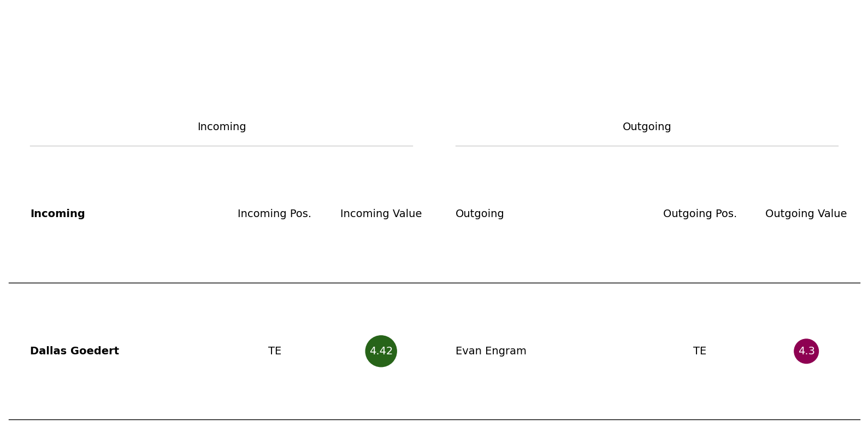Screen dimensions: 868x432
Task: Click TE position in Outgoing Pos. column
Action: (x=700, y=351)
